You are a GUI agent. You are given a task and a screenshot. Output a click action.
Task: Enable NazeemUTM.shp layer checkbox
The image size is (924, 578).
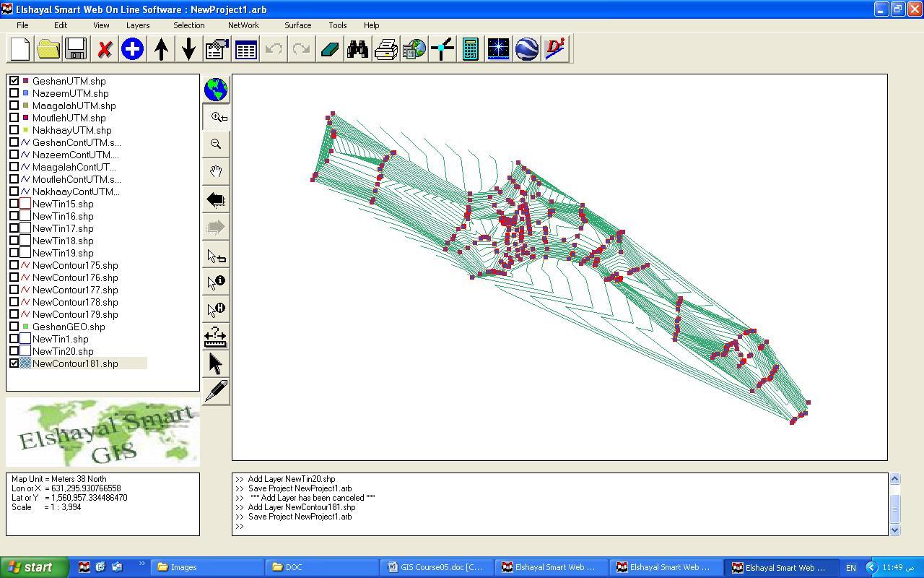[14, 93]
